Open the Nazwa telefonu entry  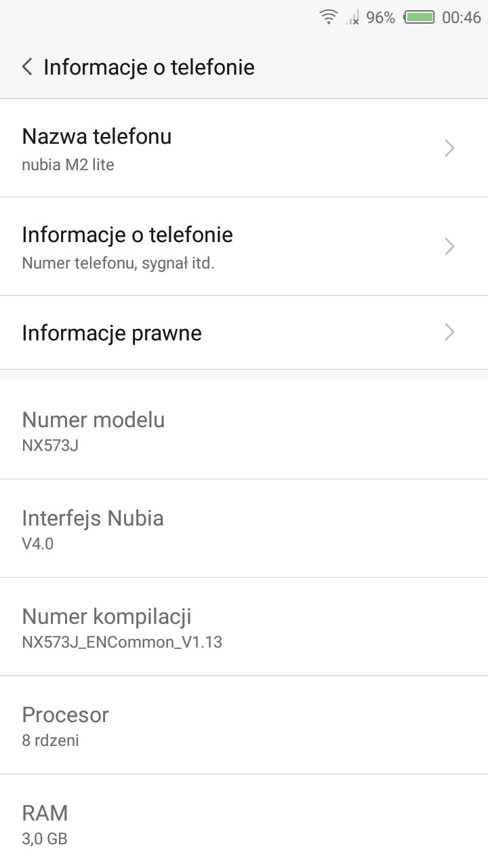[203, 148]
